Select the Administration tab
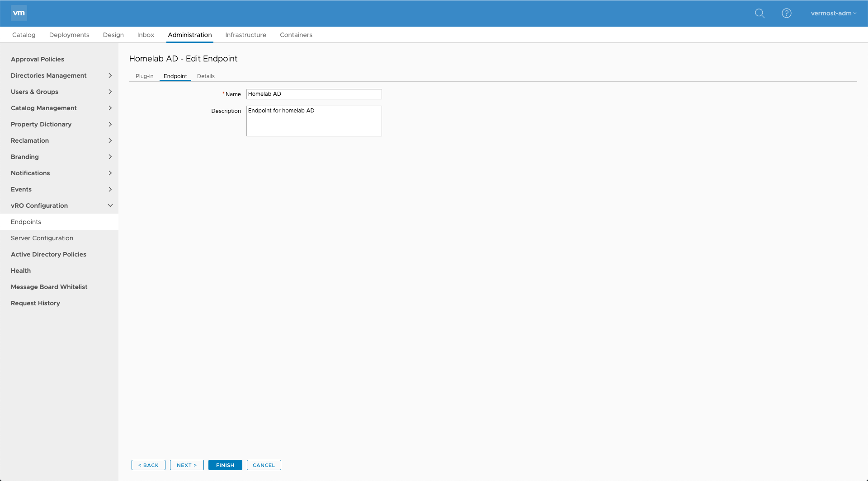This screenshot has width=868, height=481. (190, 35)
